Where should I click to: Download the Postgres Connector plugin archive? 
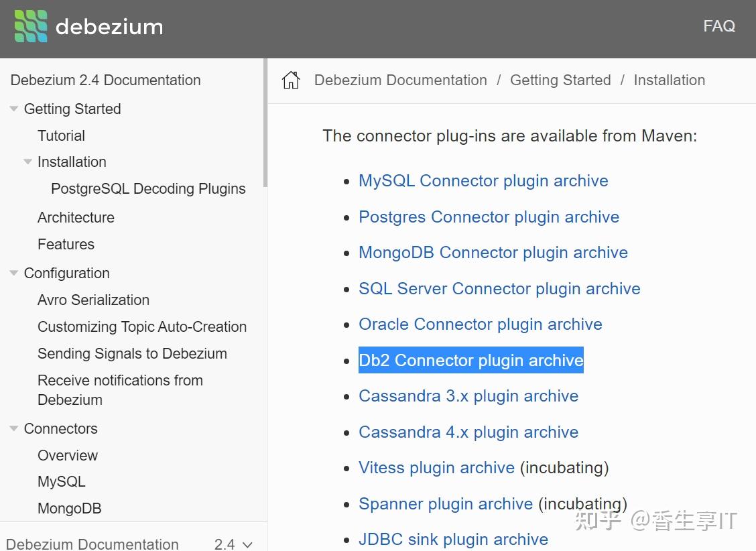click(x=489, y=217)
